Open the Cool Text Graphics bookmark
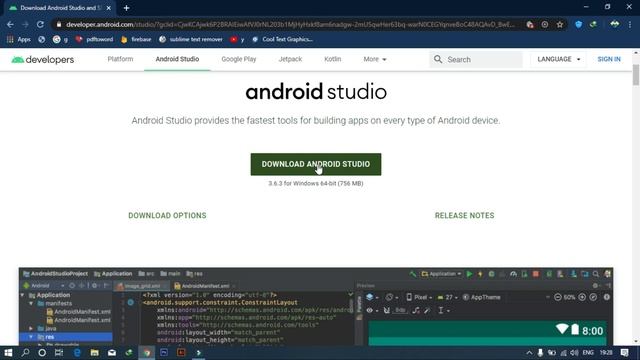The image size is (640, 360). (282, 39)
